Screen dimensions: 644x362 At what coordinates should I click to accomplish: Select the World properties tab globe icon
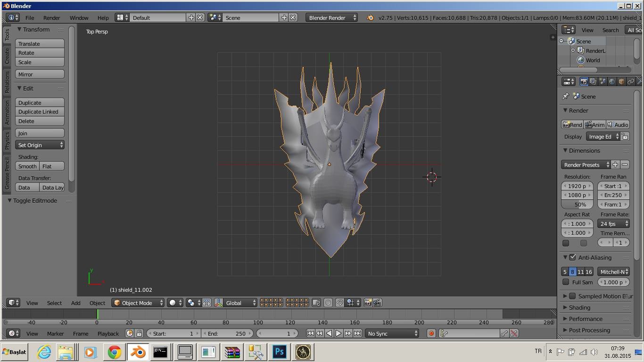(x=612, y=82)
